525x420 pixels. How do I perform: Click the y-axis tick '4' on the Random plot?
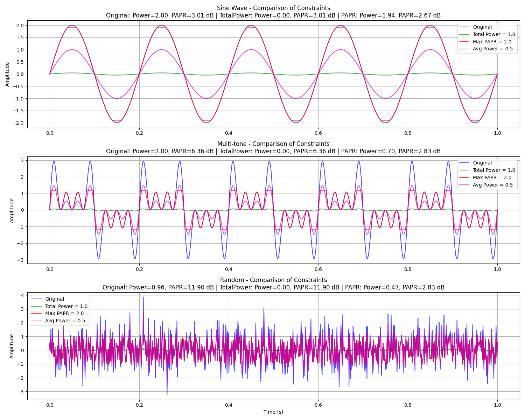23,296
